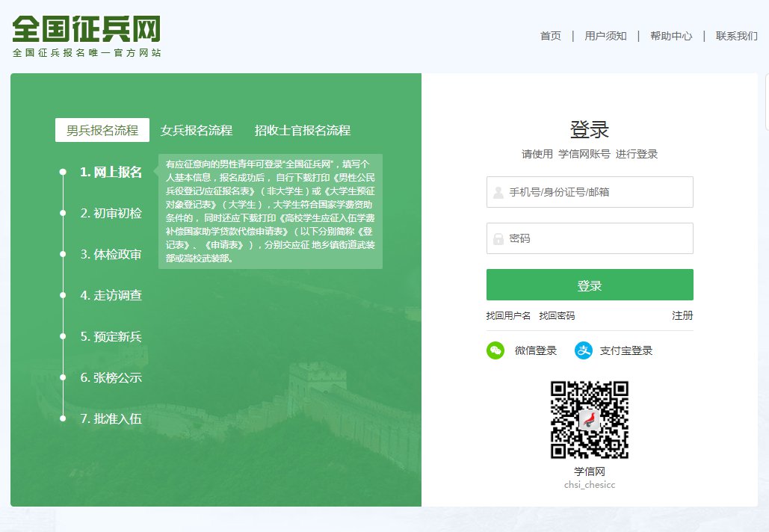The width and height of the screenshot is (769, 532).
Task: Focus the 密码 password input field
Action: [598, 239]
